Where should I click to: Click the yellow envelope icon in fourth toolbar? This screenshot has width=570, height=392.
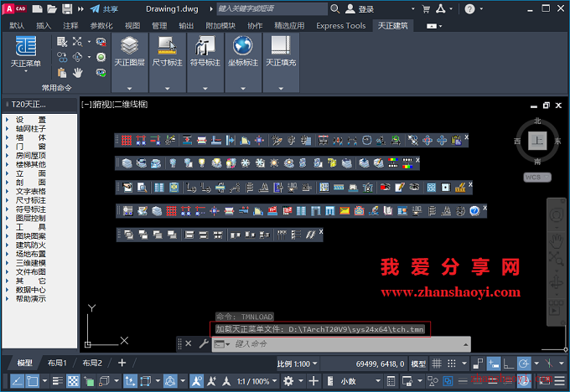pyautogui.click(x=345, y=211)
